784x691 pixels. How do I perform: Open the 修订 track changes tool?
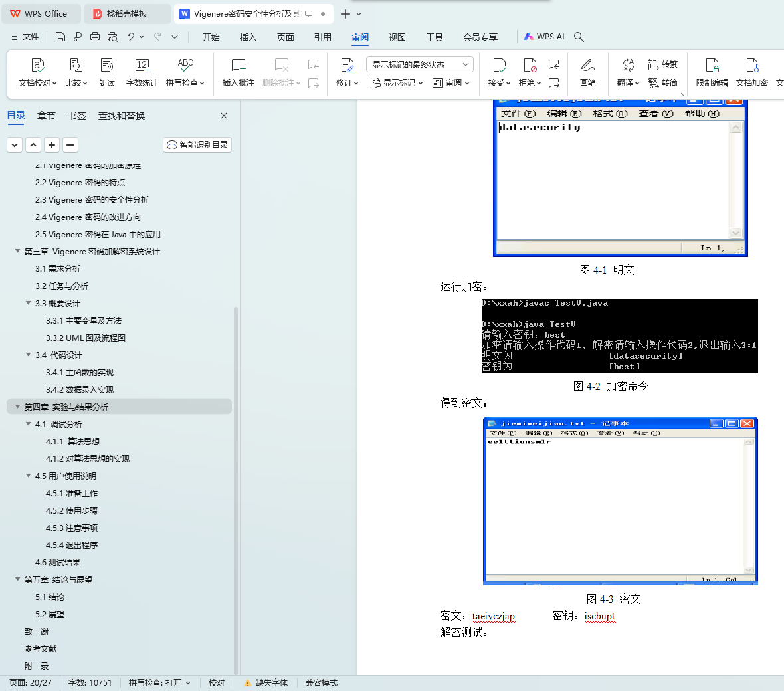point(347,73)
